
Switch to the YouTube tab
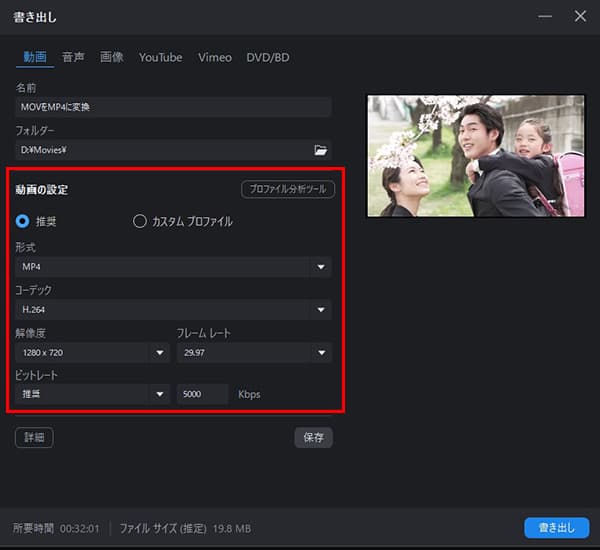(x=161, y=57)
